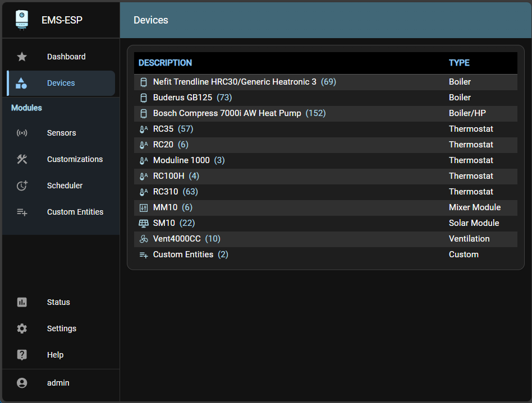Click the Settings gear icon
Screen dimensions: 532x403
click(x=21, y=328)
